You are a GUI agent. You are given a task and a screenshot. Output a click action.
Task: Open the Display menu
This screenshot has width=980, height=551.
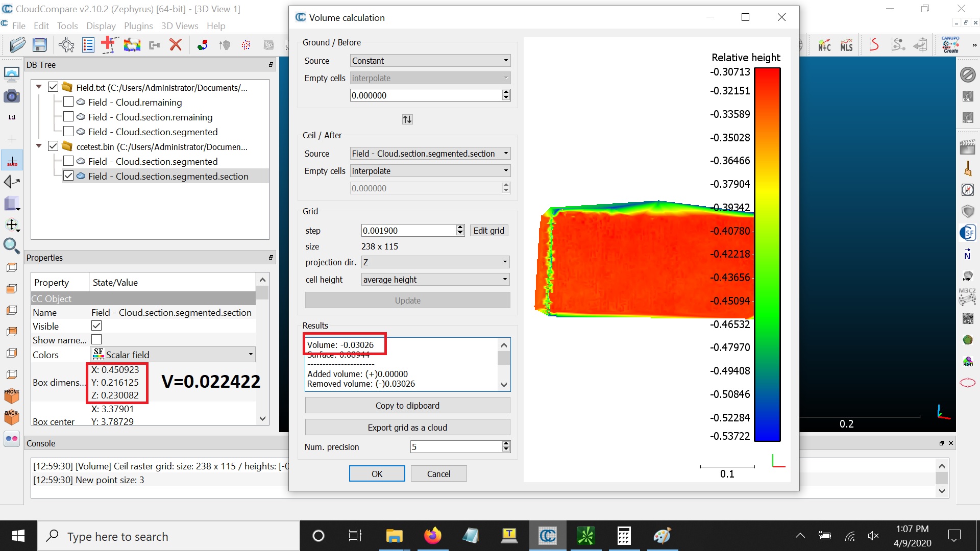click(101, 26)
